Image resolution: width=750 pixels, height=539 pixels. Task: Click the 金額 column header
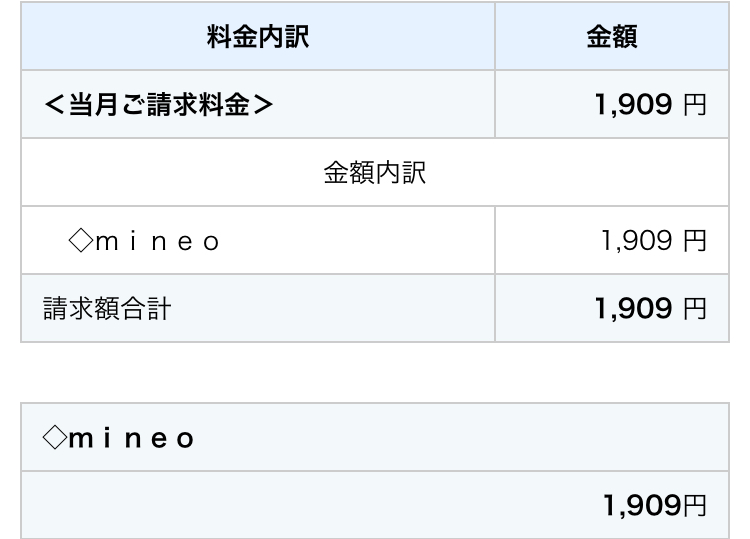612,36
